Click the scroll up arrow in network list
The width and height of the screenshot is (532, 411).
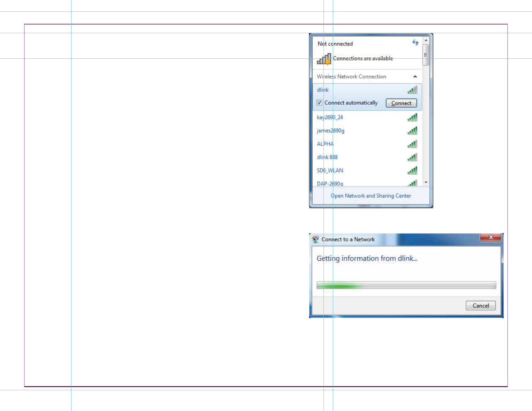(x=426, y=40)
